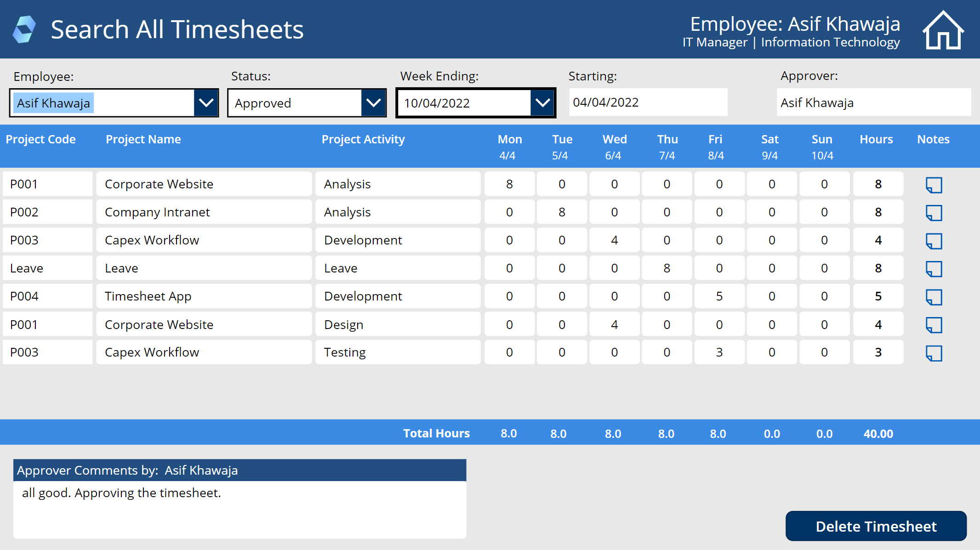Viewport: 980px width, 550px height.
Task: Open the Week Ending date dropdown
Action: [542, 103]
